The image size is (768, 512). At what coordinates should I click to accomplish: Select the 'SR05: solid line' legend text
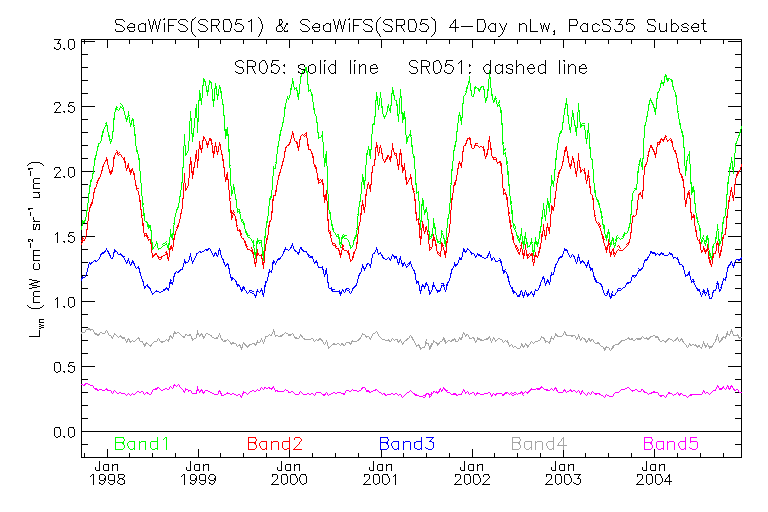pos(306,68)
